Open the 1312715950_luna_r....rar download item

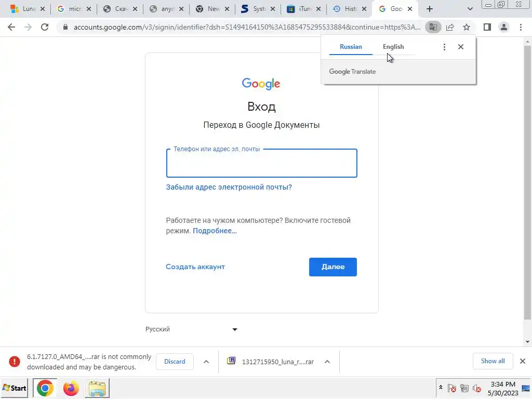coord(270,362)
